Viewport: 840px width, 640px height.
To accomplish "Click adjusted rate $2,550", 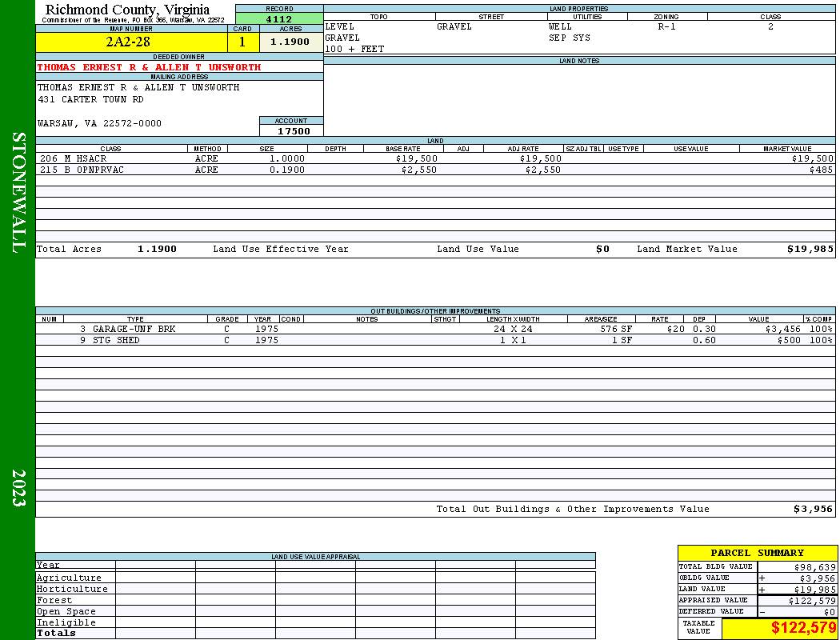I will click(543, 170).
